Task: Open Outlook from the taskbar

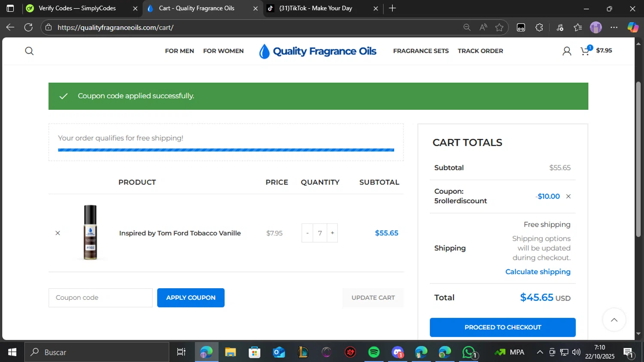Action: (x=279, y=352)
